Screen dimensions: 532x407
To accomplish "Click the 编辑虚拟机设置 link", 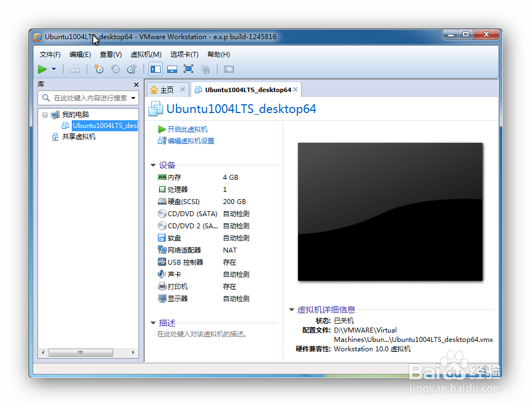I will 191,141.
